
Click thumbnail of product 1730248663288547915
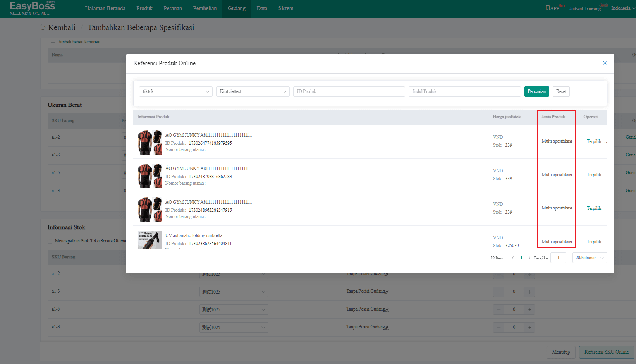(x=150, y=209)
